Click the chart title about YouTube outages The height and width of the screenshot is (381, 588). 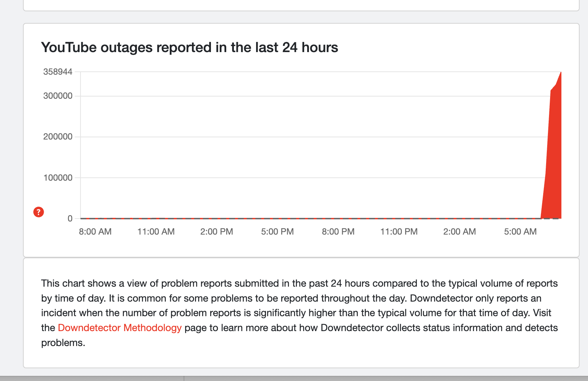189,47
